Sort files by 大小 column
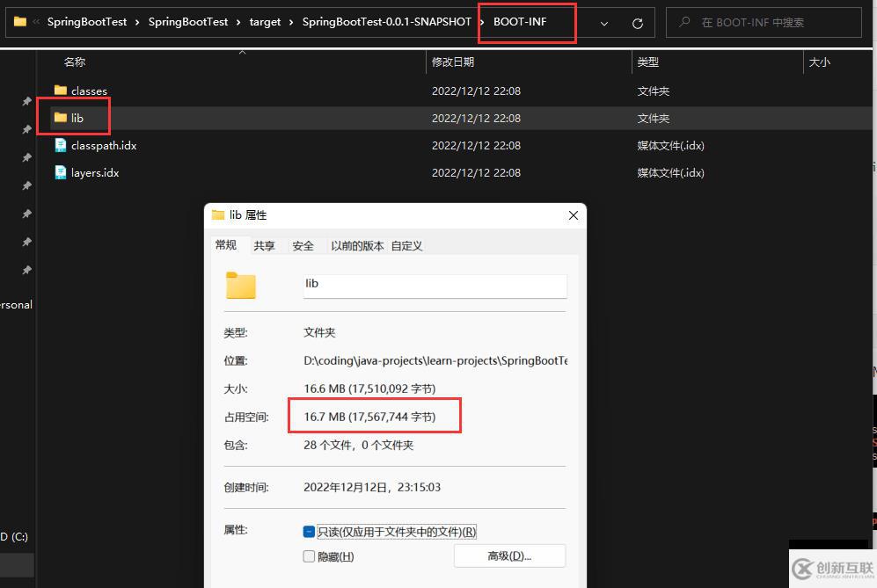Screen dimensions: 877x588 tap(820, 62)
